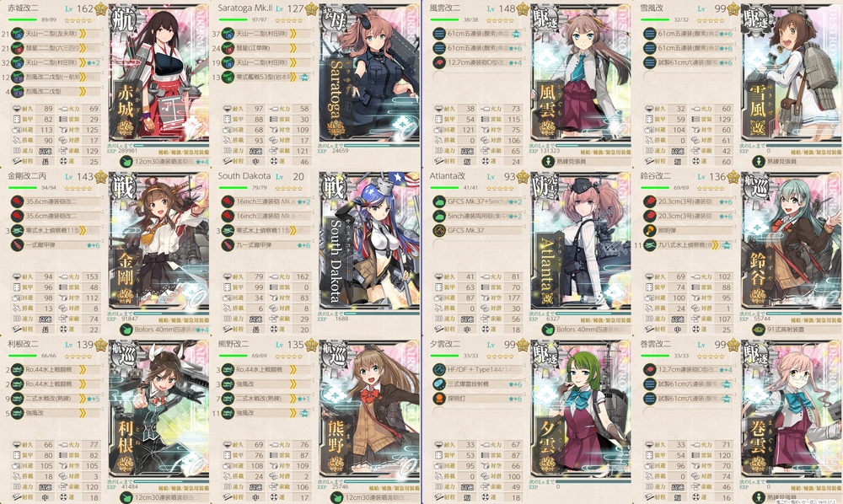Click Yuugumo's searchlight (探照灯) equipment icon

click(439, 399)
